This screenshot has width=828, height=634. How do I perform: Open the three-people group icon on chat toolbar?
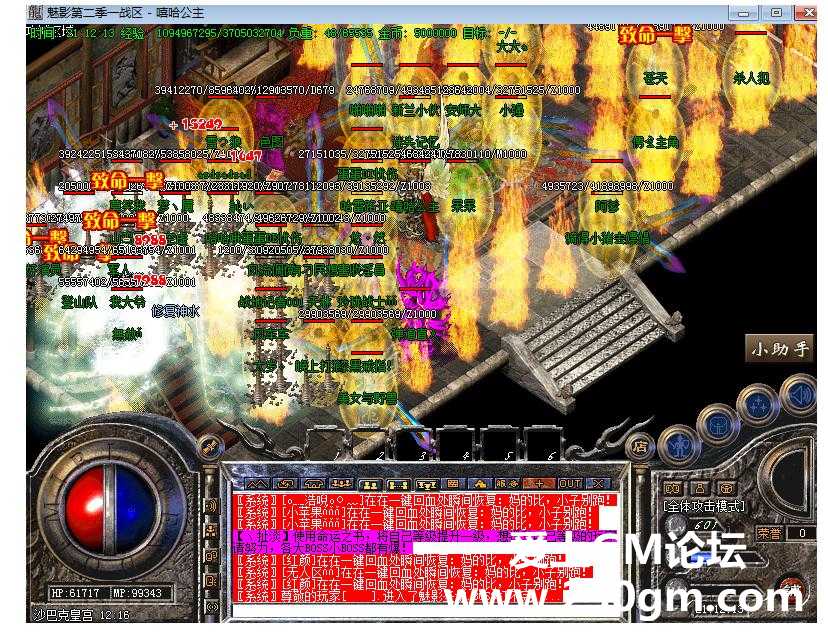click(x=341, y=484)
